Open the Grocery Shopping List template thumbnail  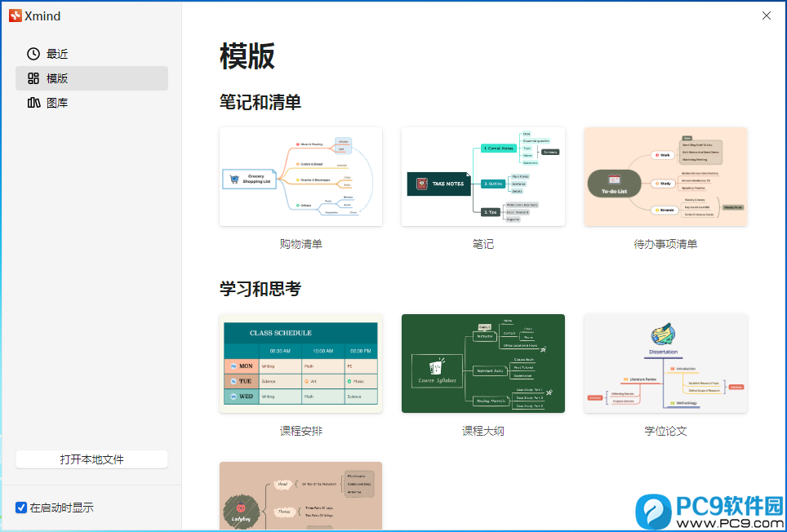(300, 176)
